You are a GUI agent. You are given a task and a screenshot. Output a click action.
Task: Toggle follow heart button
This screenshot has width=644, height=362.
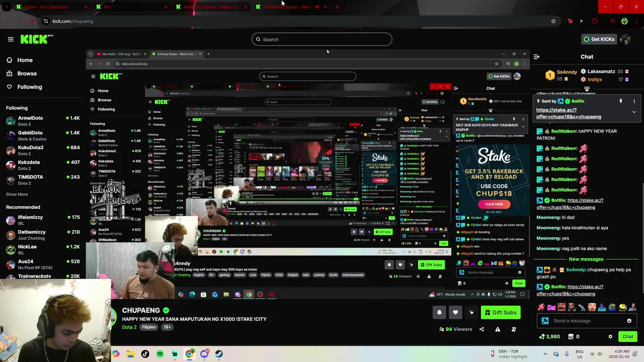pos(455,313)
